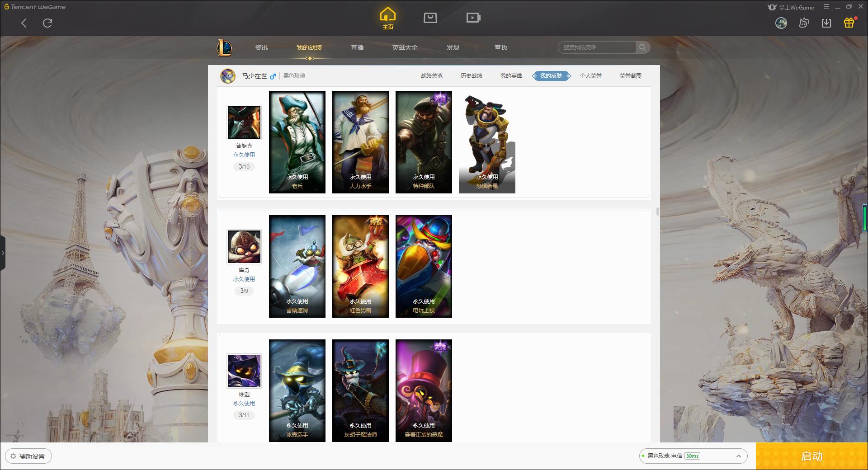The image size is (868, 470).
Task: Open the 穿着正装的恶魔 skin card
Action: point(424,391)
